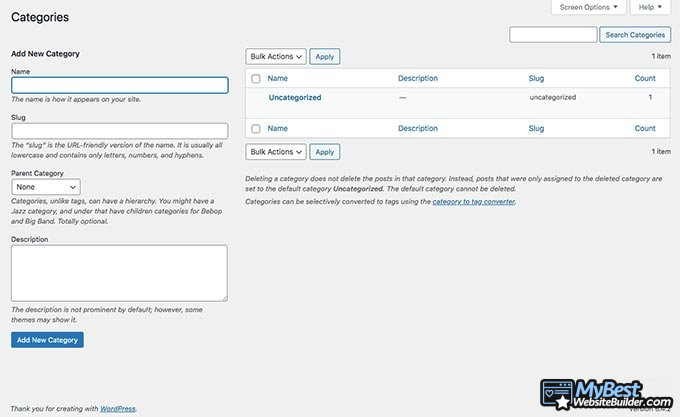Focus the category Name input field

119,85
